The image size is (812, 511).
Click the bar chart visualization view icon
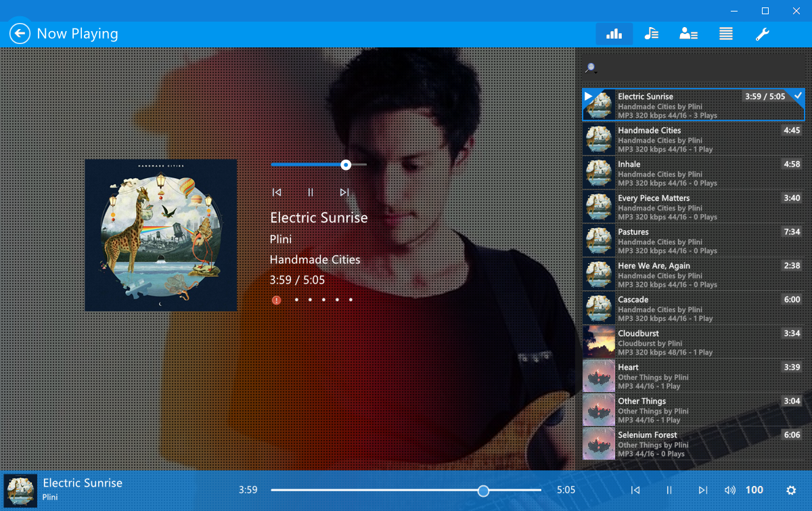click(614, 33)
